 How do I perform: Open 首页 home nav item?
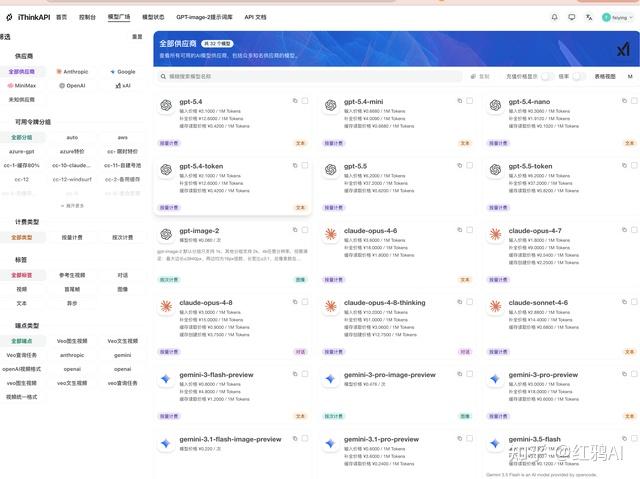pyautogui.click(x=61, y=17)
